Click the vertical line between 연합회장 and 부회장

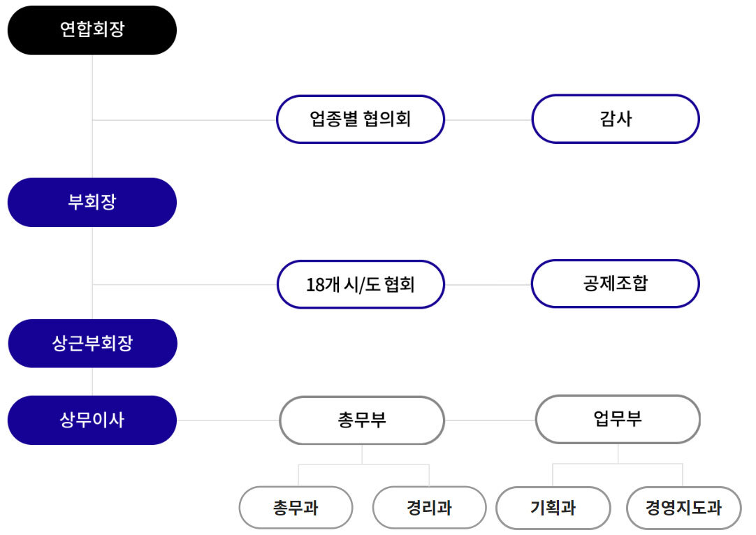(x=92, y=91)
